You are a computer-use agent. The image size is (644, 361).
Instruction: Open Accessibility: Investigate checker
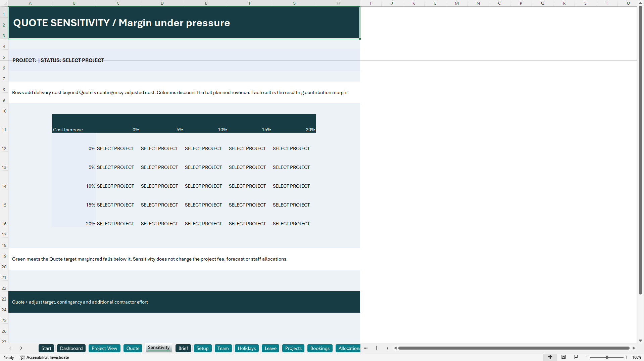click(45, 357)
